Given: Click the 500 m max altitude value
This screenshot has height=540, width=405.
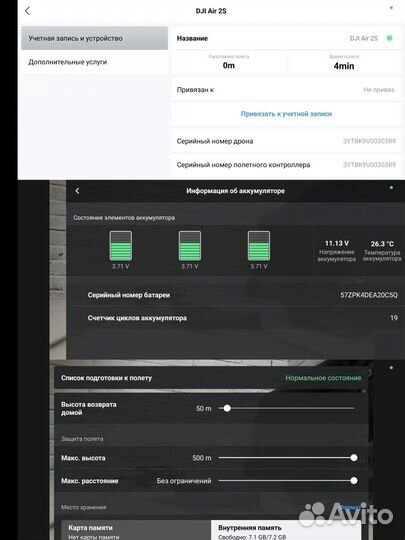Looking at the screenshot, I should [x=202, y=458].
